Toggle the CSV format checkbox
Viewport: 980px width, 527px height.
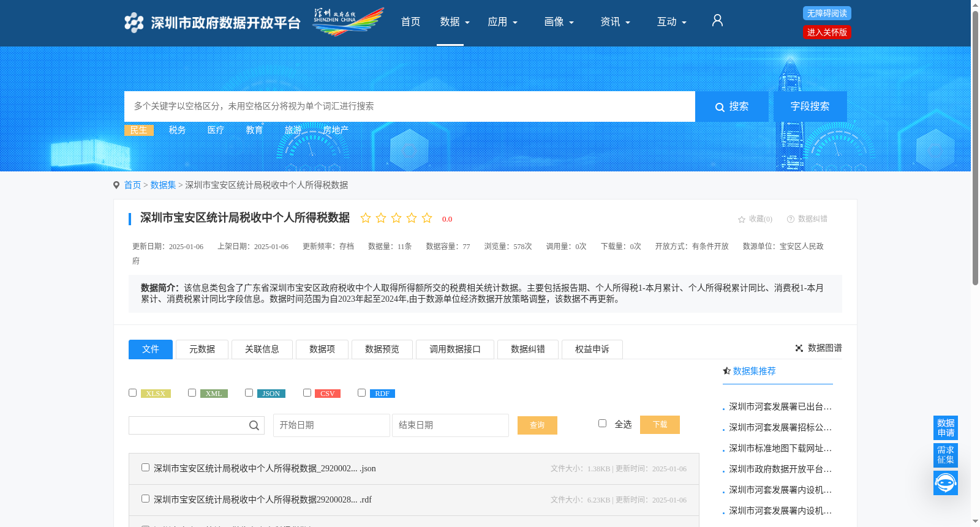point(307,393)
